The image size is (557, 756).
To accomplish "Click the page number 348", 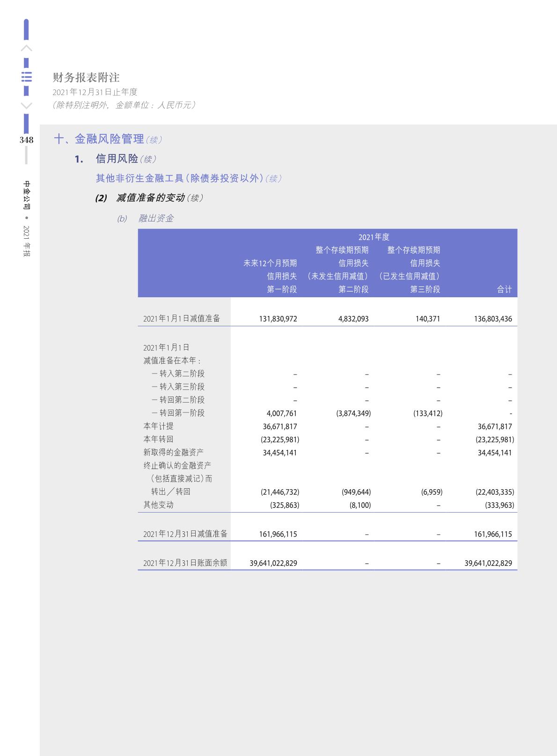I will click(26, 140).
